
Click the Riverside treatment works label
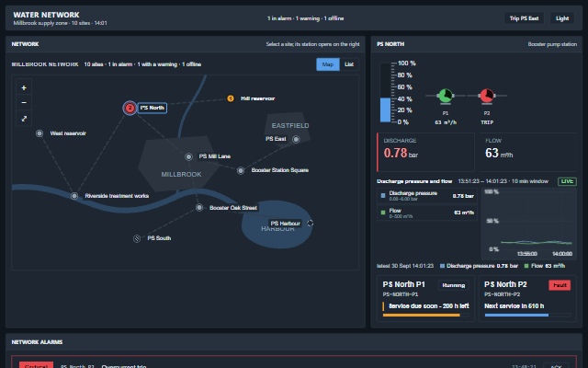click(x=117, y=196)
